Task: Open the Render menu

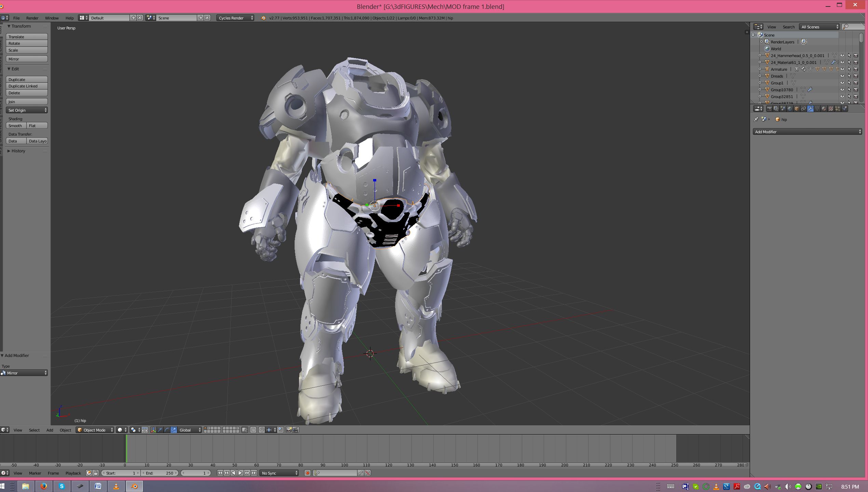Action: click(x=32, y=18)
